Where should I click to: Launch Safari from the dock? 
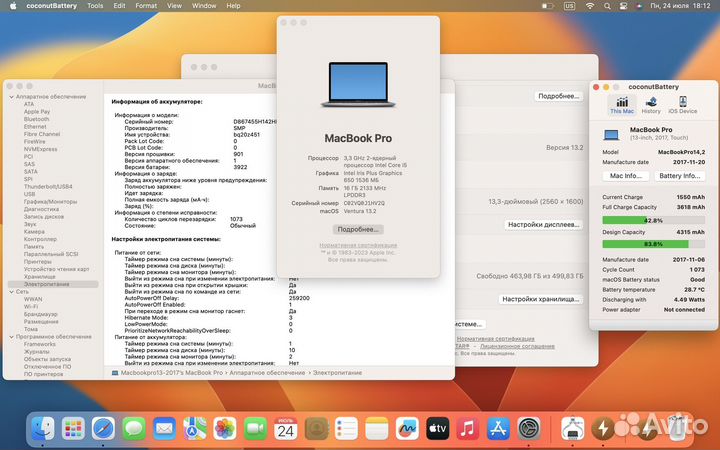pyautogui.click(x=103, y=429)
